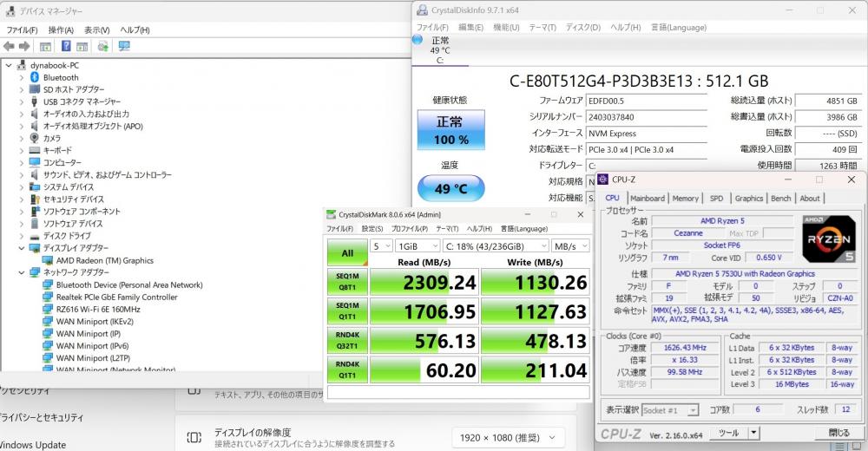This screenshot has width=868, height=451.
Task: Click 正常 100 % health status button
Action: pyautogui.click(x=450, y=130)
